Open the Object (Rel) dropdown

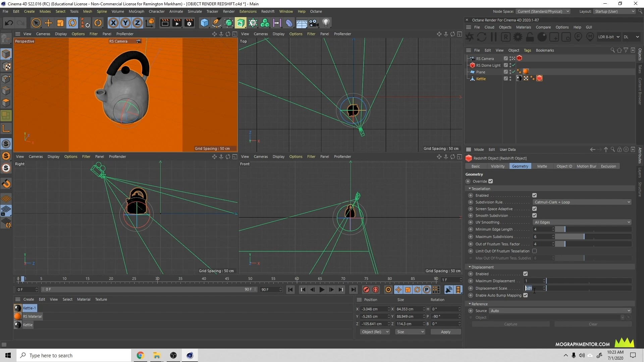[x=375, y=332]
